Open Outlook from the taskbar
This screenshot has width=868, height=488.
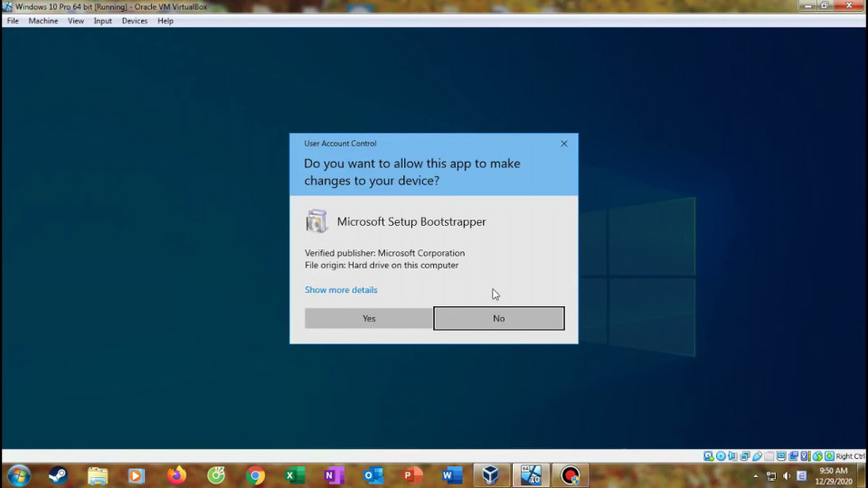(373, 476)
